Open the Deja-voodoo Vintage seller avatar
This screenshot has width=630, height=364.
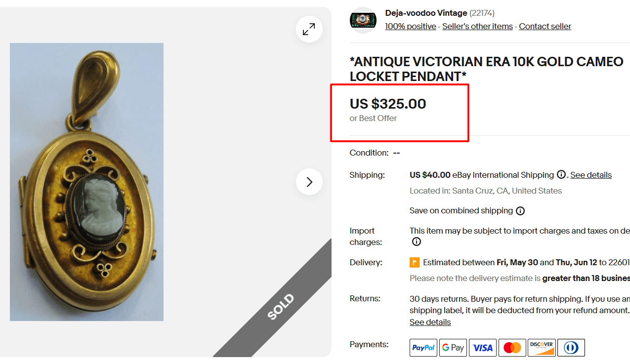[x=363, y=20]
